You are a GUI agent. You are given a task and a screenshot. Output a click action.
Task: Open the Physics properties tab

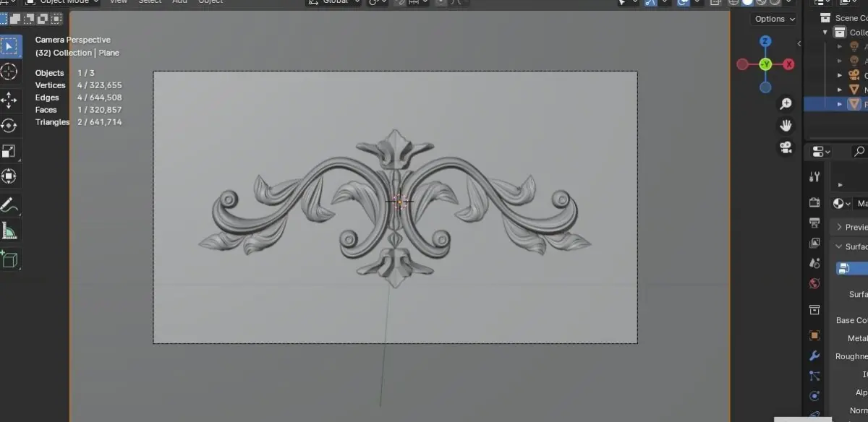(x=814, y=396)
